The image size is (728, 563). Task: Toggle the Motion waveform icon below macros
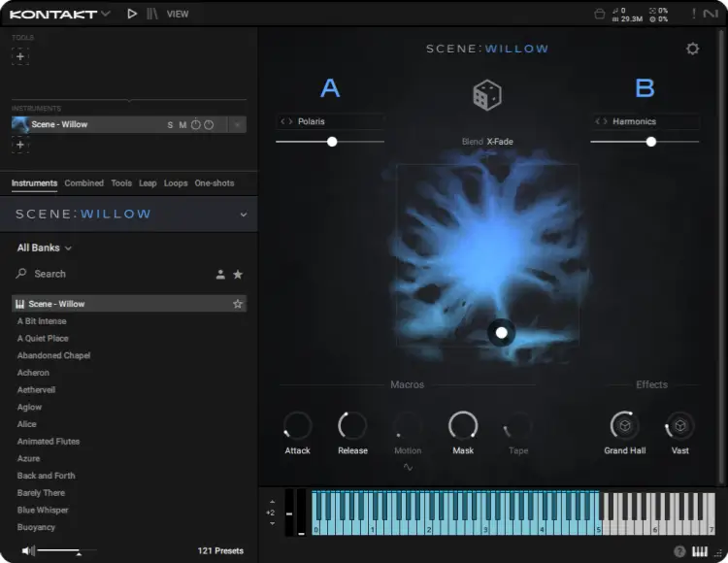408,467
